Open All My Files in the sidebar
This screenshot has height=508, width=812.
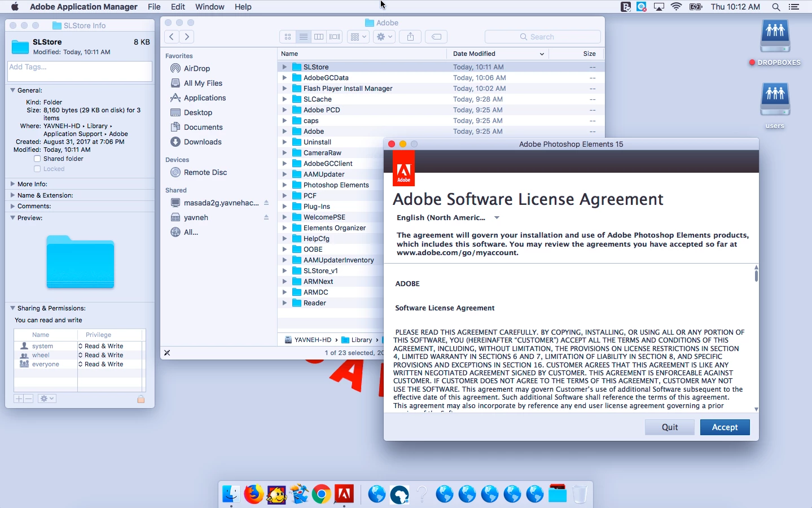tap(203, 83)
